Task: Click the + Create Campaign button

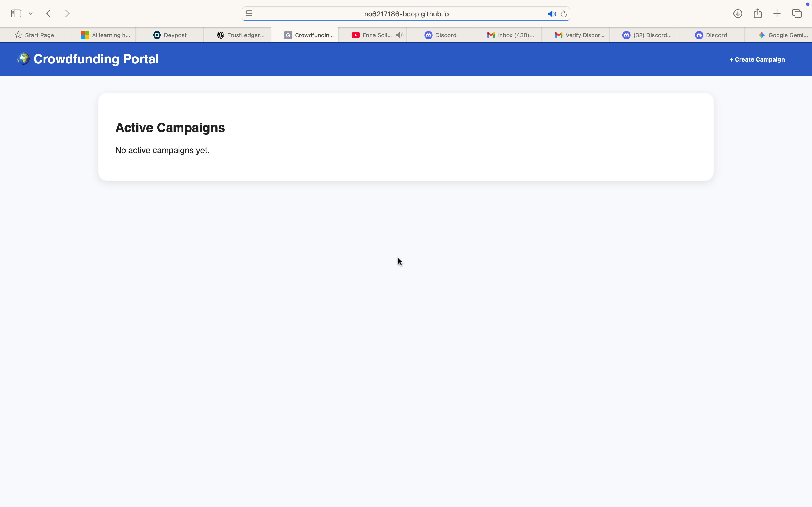Action: pos(757,59)
